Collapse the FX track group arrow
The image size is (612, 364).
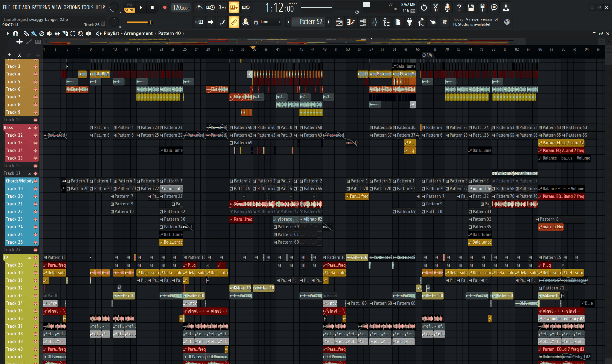tap(29, 257)
